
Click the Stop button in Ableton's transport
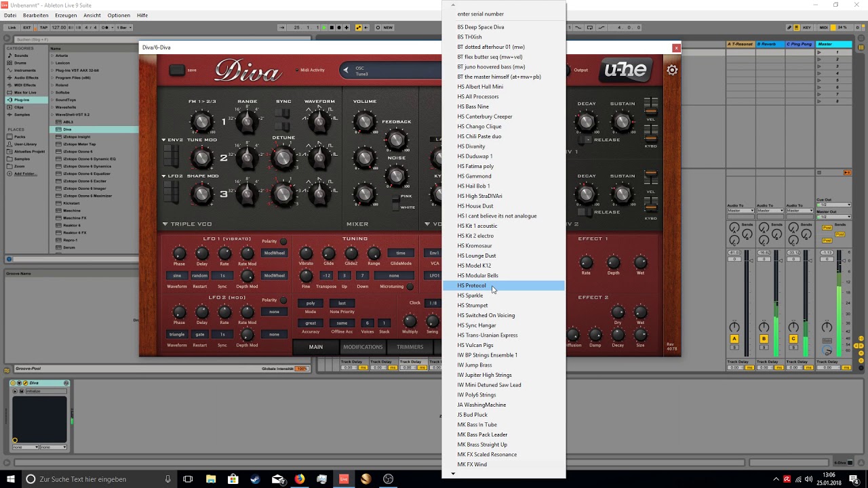pyautogui.click(x=332, y=27)
